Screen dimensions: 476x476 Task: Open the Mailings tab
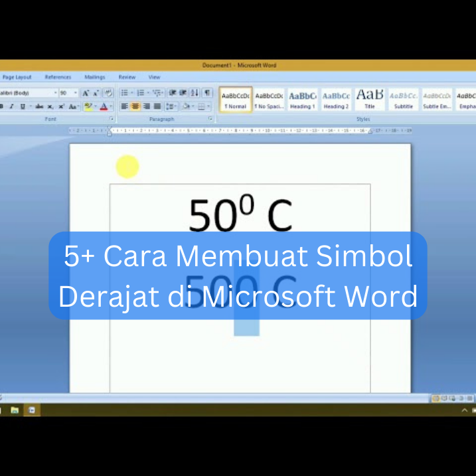(x=95, y=77)
